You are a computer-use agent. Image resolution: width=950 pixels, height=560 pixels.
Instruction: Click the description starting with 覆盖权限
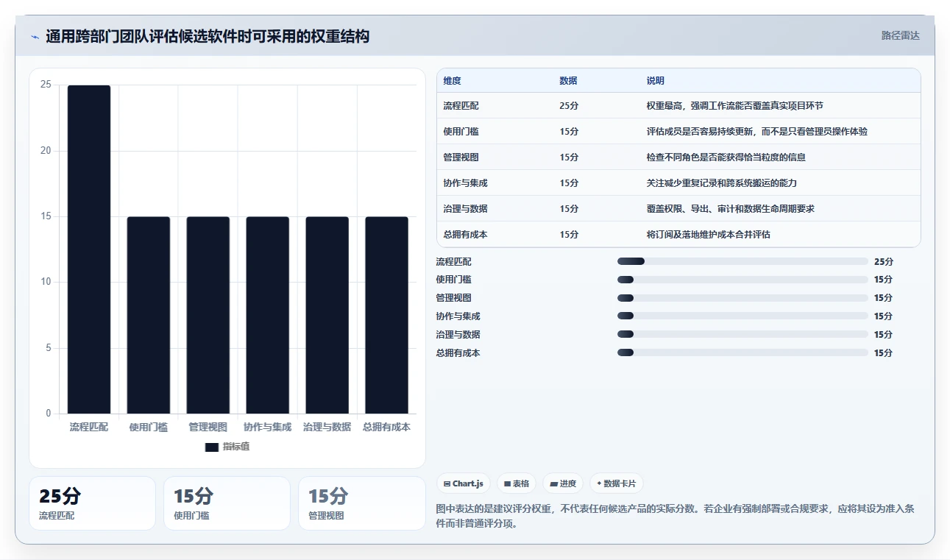click(731, 209)
